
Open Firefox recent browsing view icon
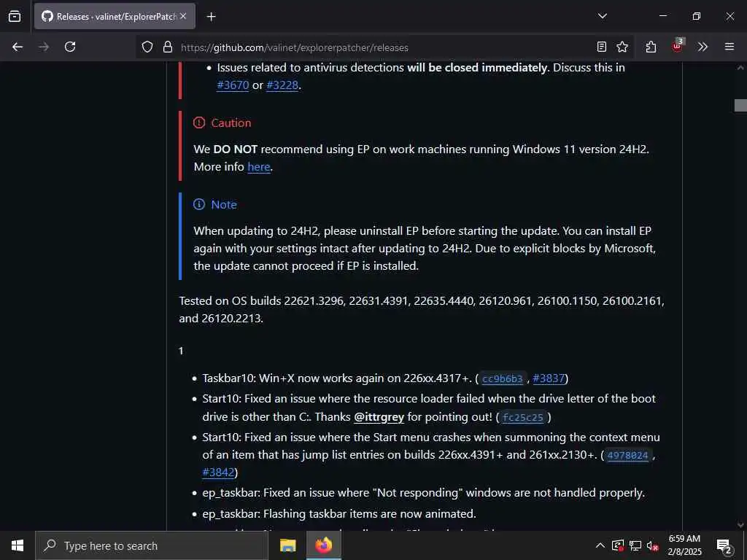15,16
